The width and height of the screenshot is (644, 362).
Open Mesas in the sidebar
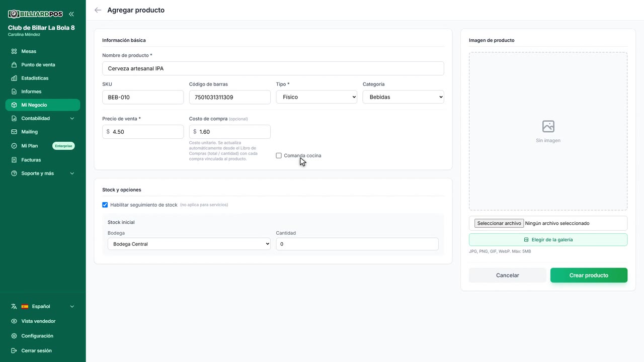(43, 51)
